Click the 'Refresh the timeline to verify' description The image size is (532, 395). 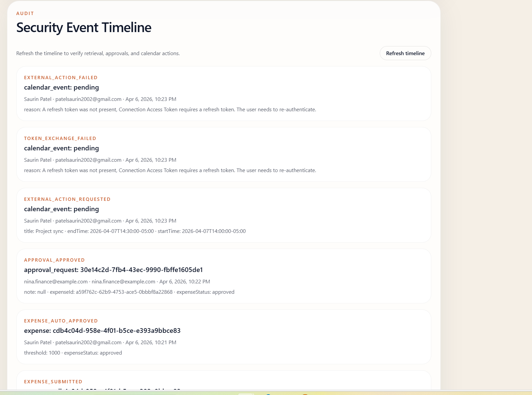tap(98, 53)
